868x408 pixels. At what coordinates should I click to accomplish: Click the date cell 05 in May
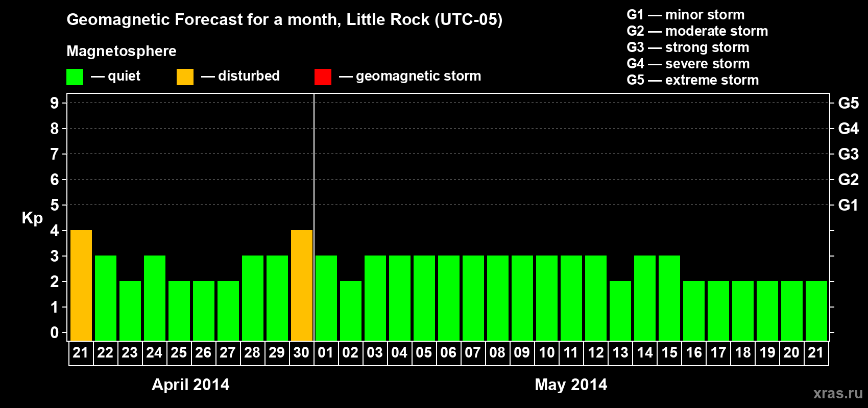point(424,353)
